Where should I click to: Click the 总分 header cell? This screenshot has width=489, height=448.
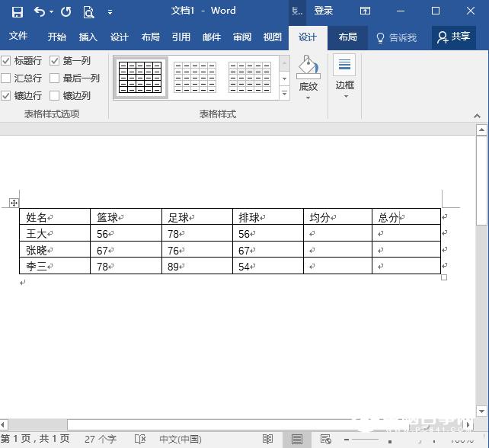(406, 217)
